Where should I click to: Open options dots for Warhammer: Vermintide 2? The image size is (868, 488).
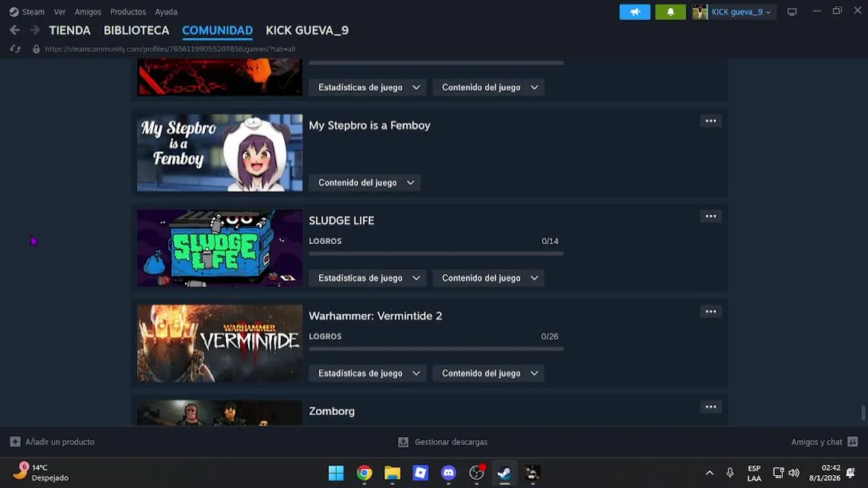(711, 312)
